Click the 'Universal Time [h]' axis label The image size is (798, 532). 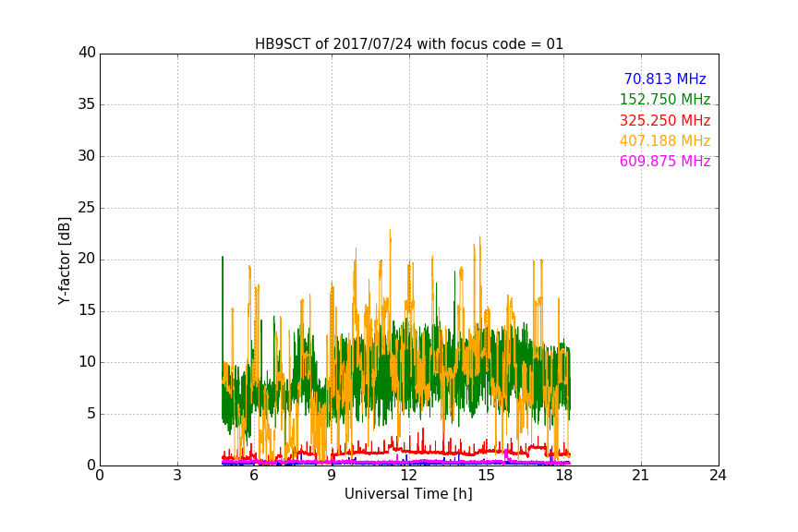point(408,494)
